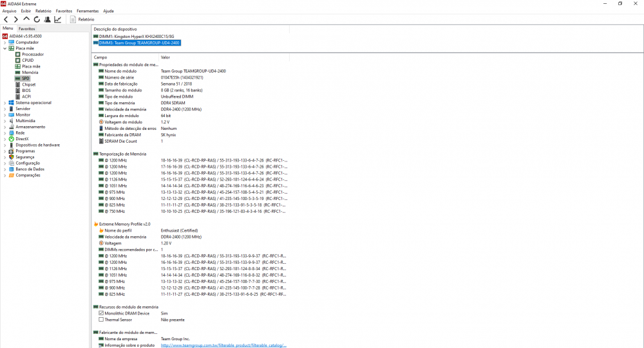The height and width of the screenshot is (348, 644).
Task: Click the user profile toolbar icon
Action: tap(47, 19)
